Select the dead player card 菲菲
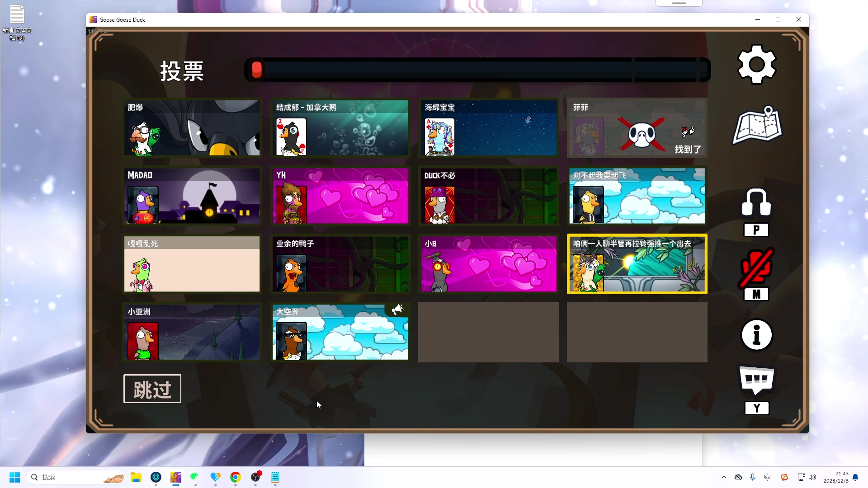 637,128
